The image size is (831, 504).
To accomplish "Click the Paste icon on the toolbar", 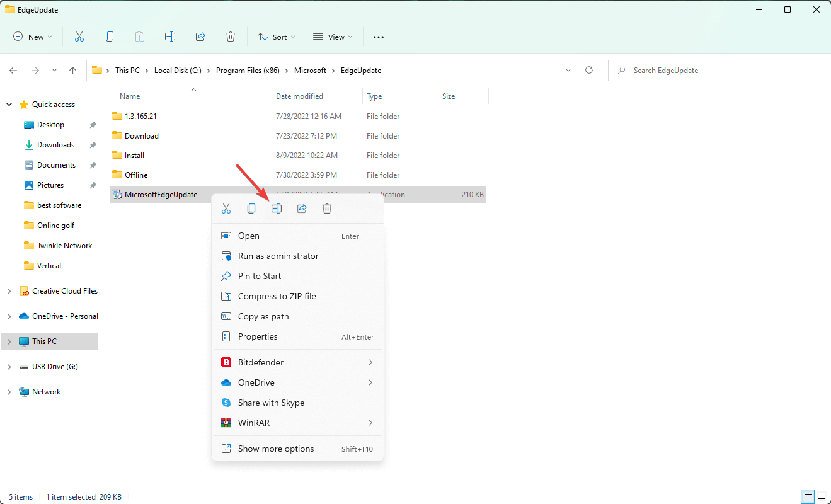I will (140, 36).
